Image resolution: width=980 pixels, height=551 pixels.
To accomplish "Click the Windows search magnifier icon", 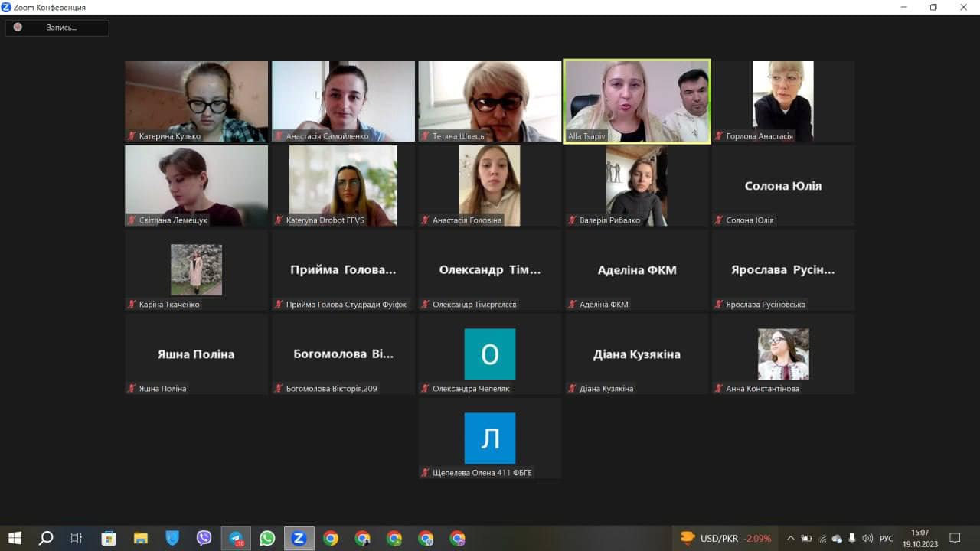I will click(46, 538).
